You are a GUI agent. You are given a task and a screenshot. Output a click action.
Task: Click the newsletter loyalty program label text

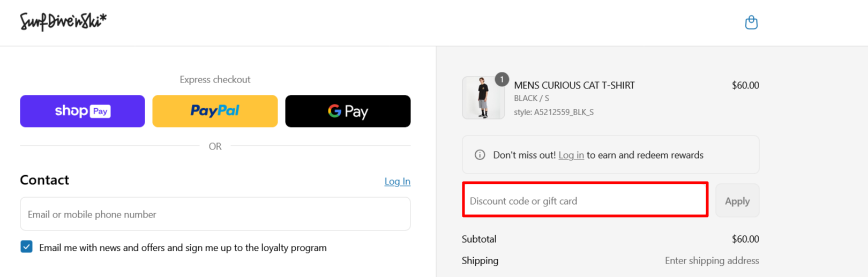click(x=183, y=248)
